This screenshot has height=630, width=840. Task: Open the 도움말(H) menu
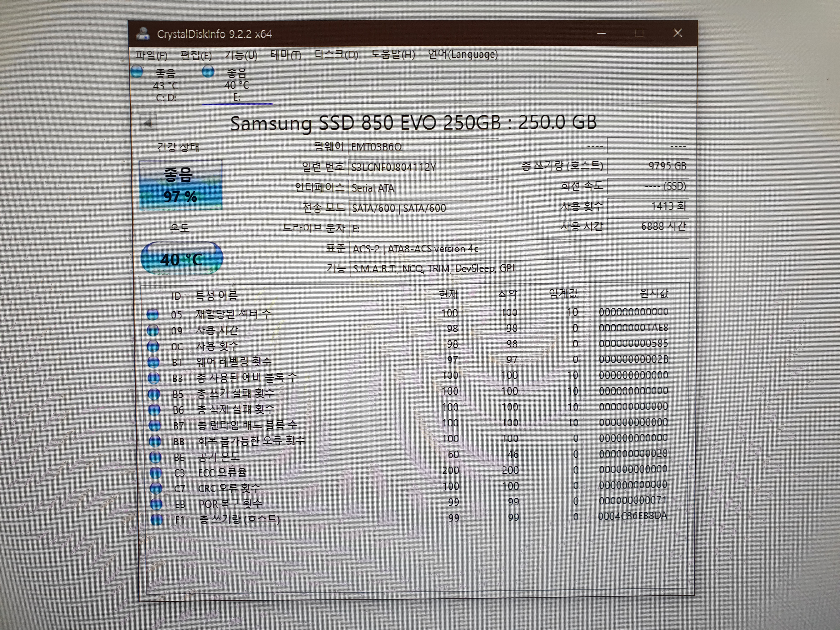click(393, 55)
